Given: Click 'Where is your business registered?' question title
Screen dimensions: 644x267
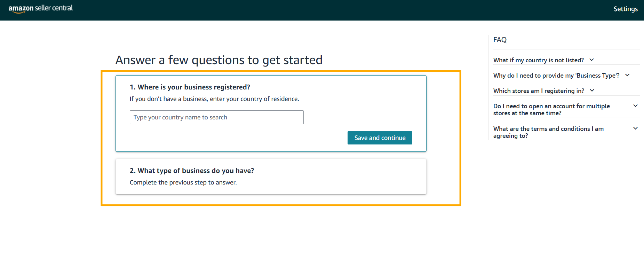Looking at the screenshot, I should click(190, 87).
